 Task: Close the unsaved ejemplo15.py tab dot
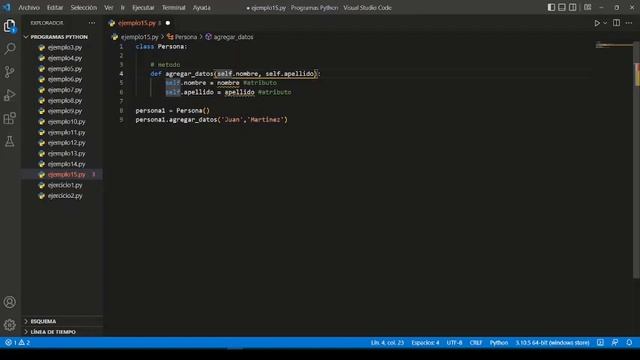click(168, 23)
